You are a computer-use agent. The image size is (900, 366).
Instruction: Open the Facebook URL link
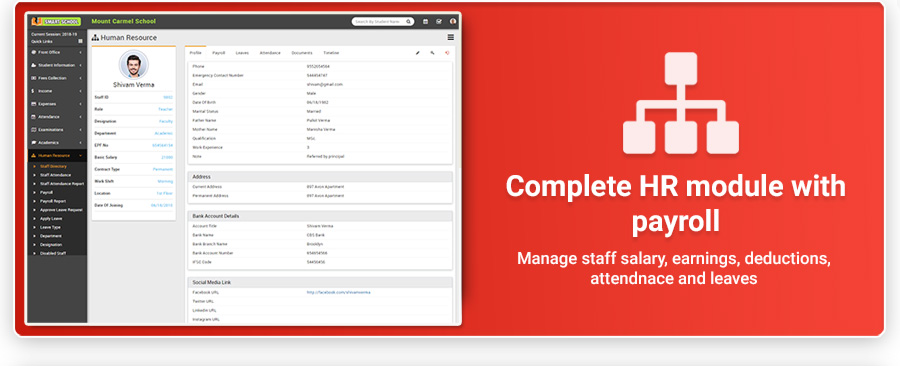coord(338,293)
